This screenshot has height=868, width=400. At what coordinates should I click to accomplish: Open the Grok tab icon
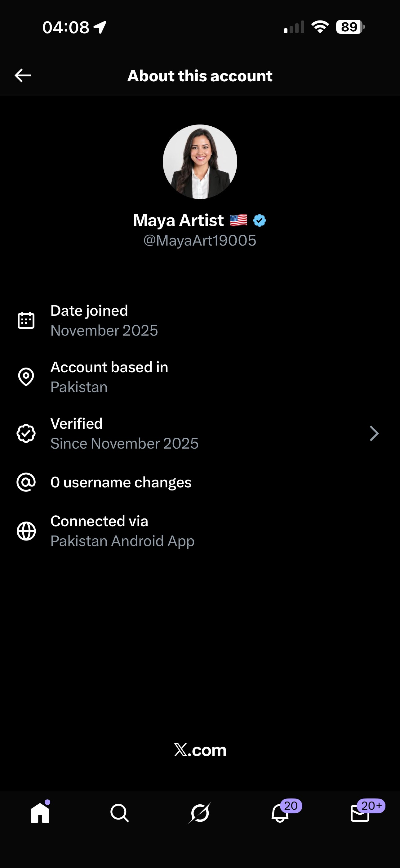(200, 813)
